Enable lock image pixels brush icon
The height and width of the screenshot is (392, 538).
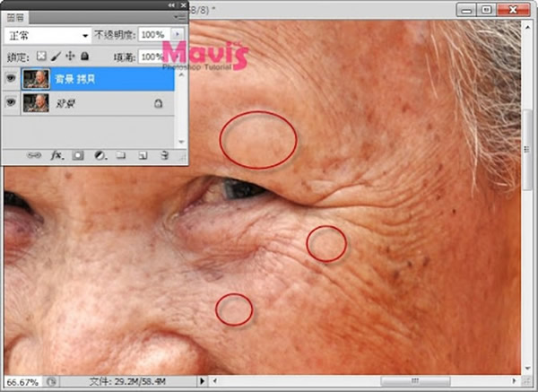click(x=55, y=56)
